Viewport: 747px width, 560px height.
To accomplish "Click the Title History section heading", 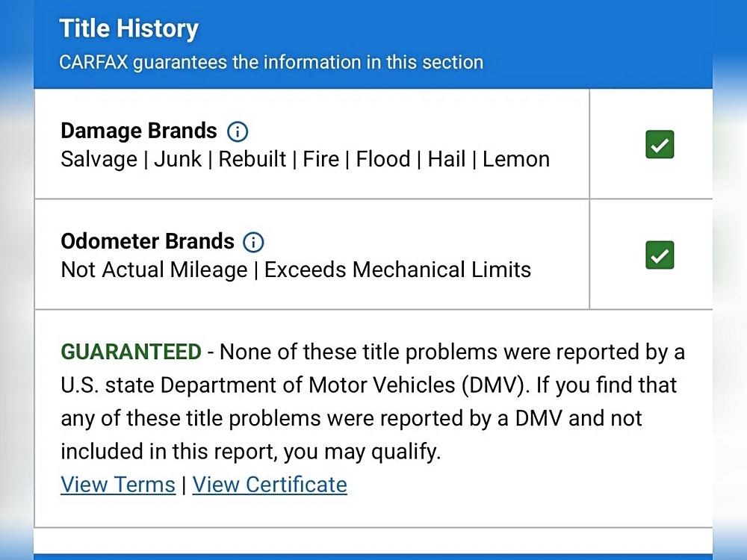I will click(128, 29).
